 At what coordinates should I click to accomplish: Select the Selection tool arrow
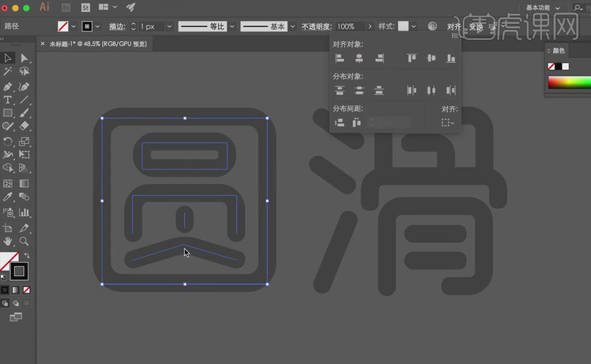pos(8,58)
